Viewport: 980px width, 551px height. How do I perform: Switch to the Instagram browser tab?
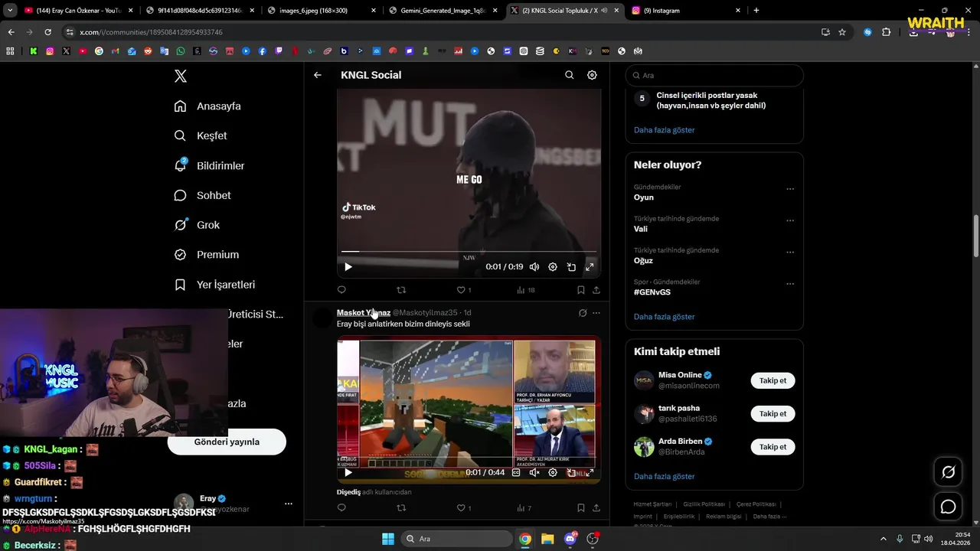pos(685,11)
